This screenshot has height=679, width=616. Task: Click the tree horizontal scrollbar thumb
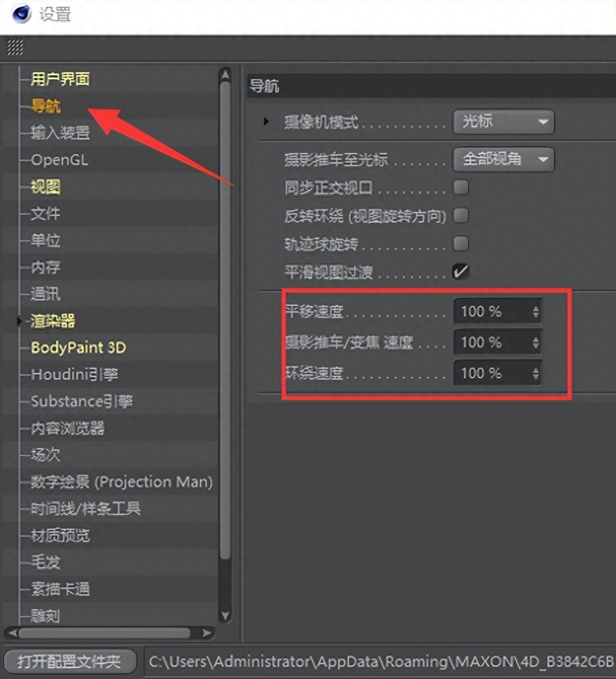(x=105, y=633)
